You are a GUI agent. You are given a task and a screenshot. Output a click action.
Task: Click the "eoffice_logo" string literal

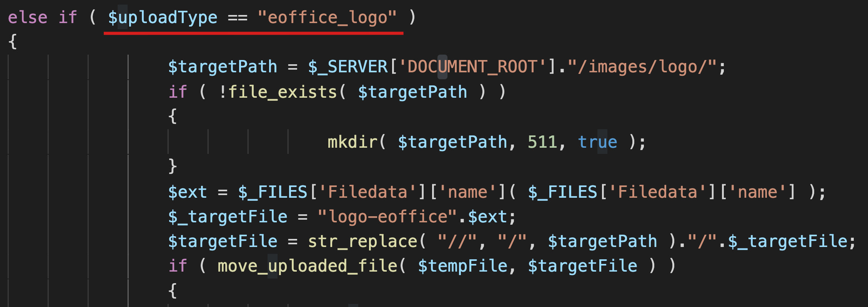(327, 17)
